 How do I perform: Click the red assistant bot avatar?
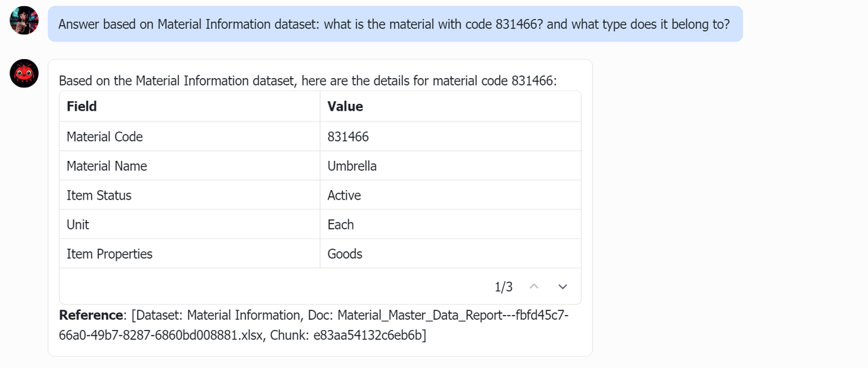coord(24,73)
